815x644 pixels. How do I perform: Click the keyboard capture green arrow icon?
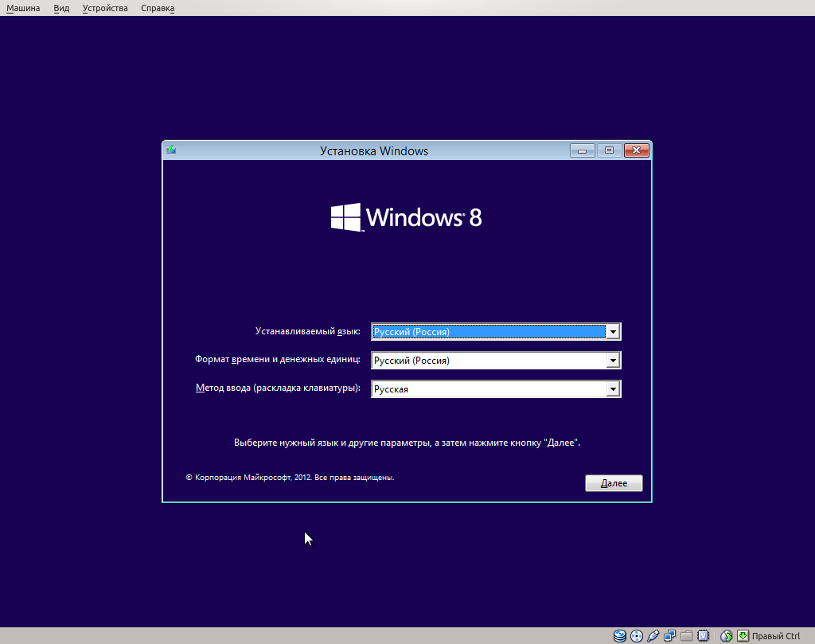(744, 635)
